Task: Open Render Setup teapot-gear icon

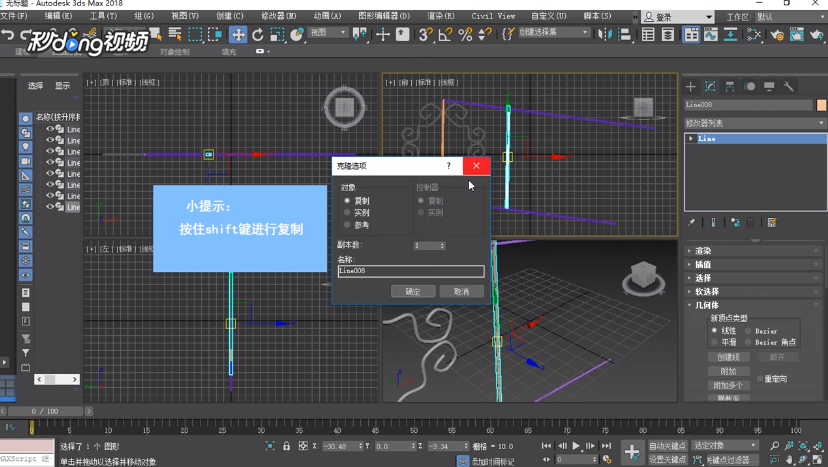Action: (x=777, y=35)
